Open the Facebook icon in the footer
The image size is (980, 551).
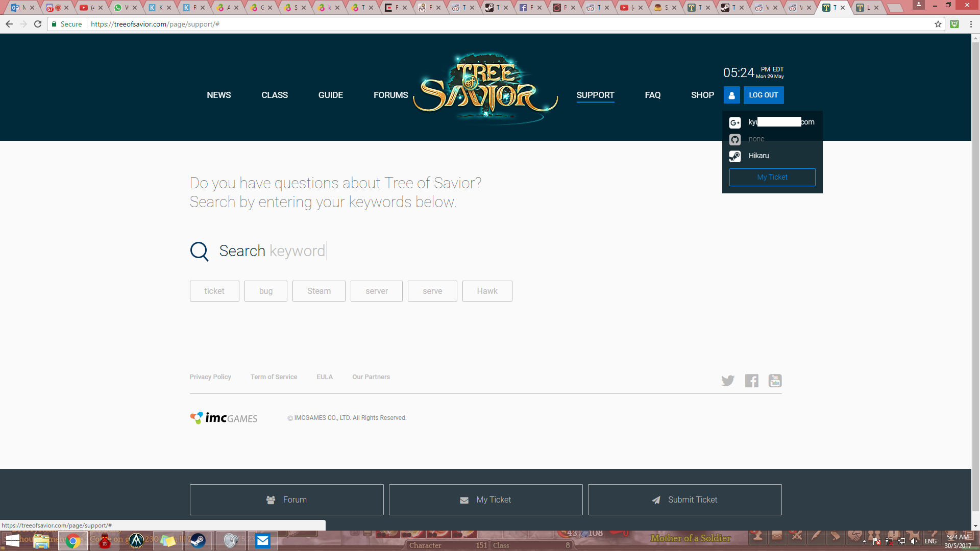point(751,381)
